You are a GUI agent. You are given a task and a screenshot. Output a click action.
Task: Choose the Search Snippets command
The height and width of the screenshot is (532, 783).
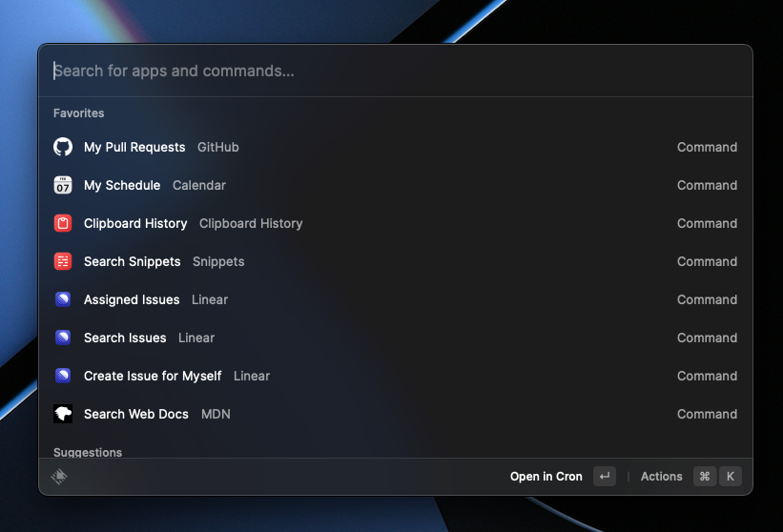click(x=133, y=261)
